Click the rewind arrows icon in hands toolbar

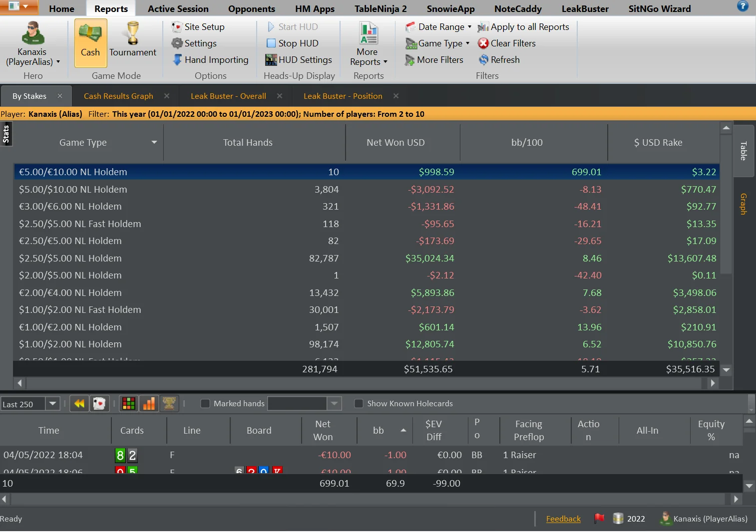pyautogui.click(x=79, y=403)
